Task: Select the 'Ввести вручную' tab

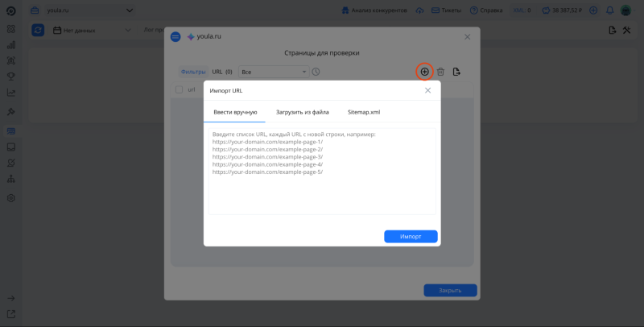Action: 235,112
